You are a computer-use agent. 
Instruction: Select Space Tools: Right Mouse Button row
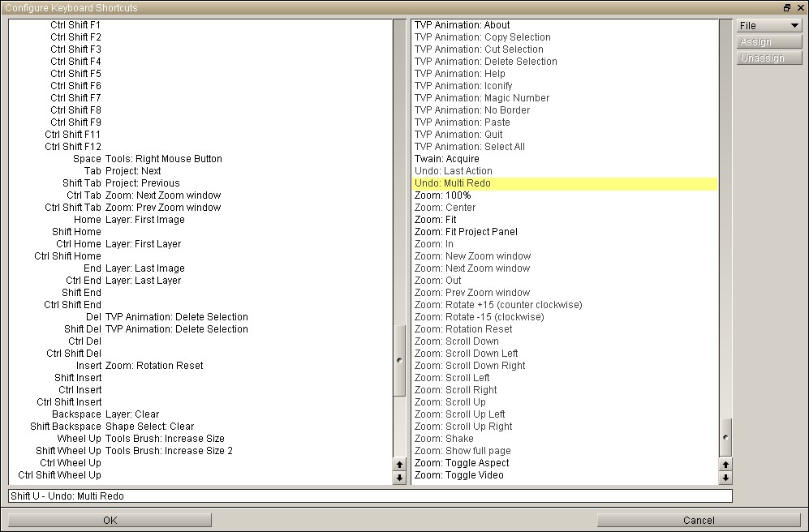click(200, 159)
